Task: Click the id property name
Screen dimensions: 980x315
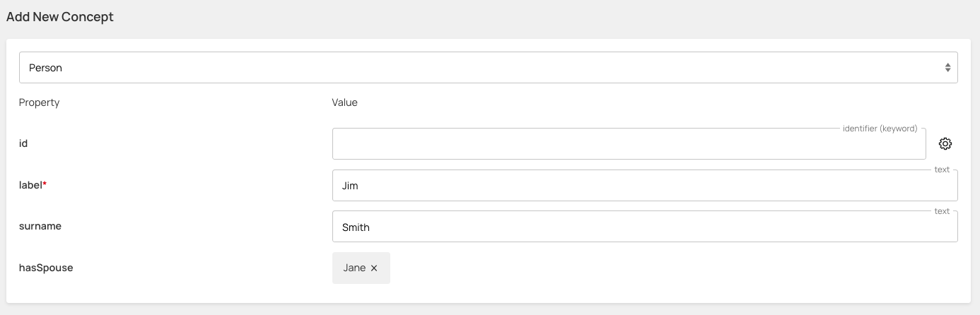Action: pyautogui.click(x=23, y=143)
